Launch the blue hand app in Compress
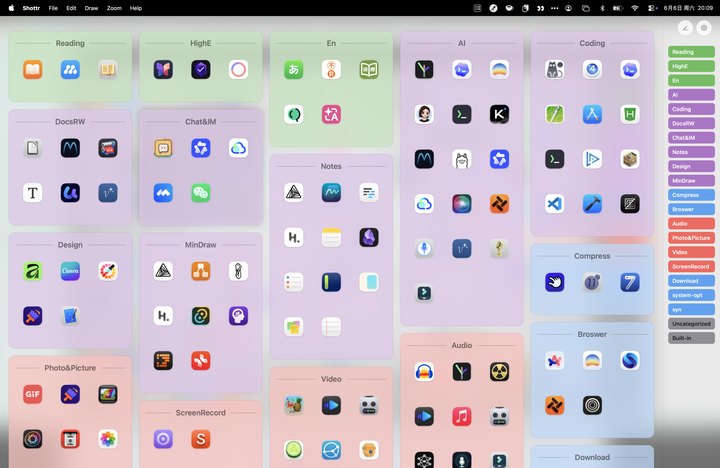720x468 pixels. click(555, 282)
